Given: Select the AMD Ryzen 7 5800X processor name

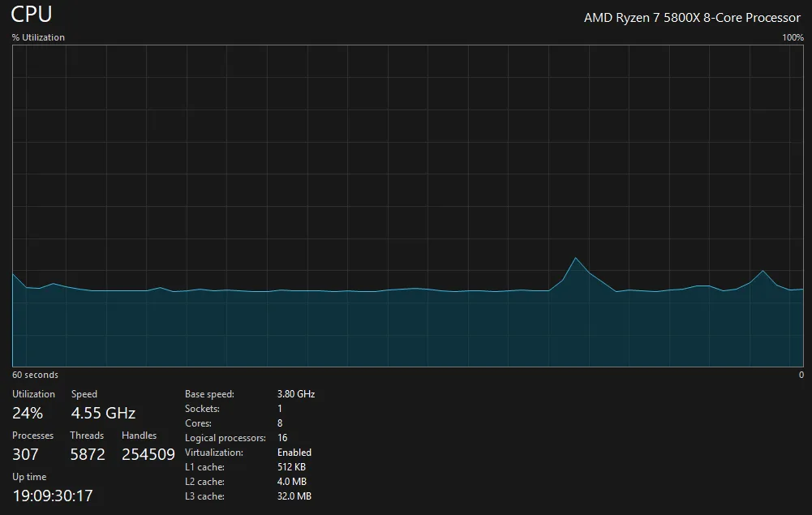Looking at the screenshot, I should click(x=692, y=18).
